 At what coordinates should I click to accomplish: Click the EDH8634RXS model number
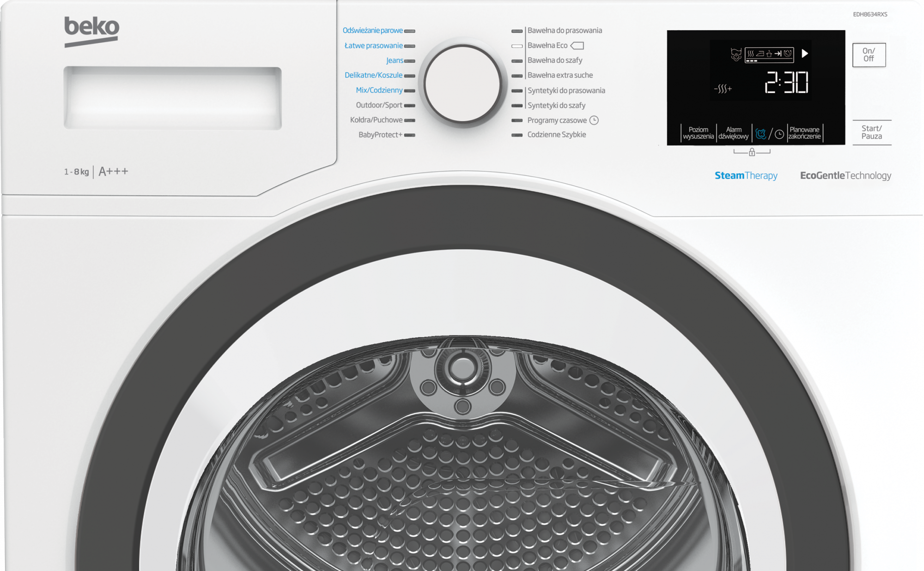point(870,14)
